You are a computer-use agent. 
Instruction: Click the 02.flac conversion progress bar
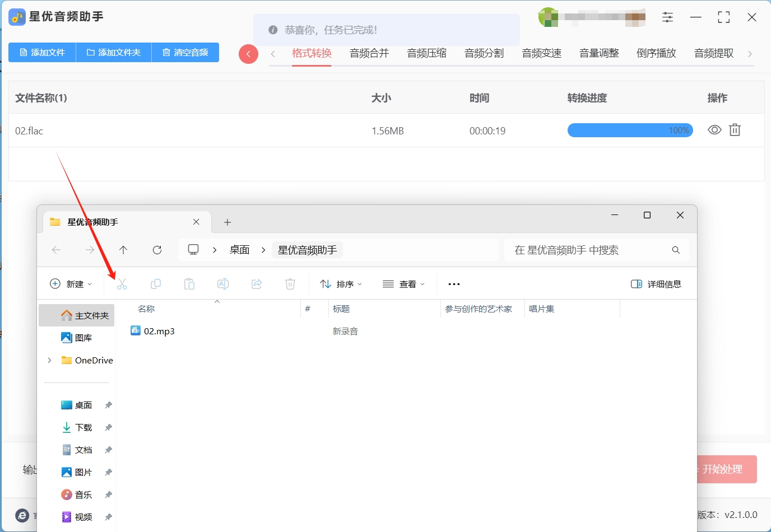click(x=630, y=130)
